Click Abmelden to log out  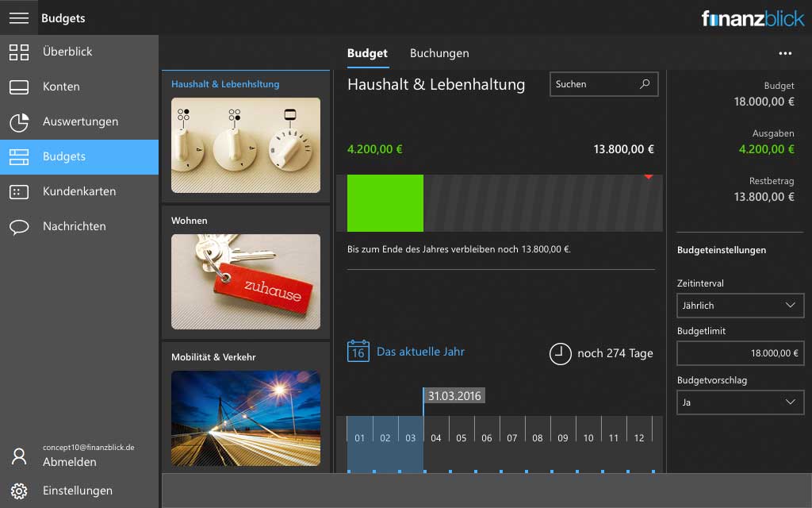[70, 462]
